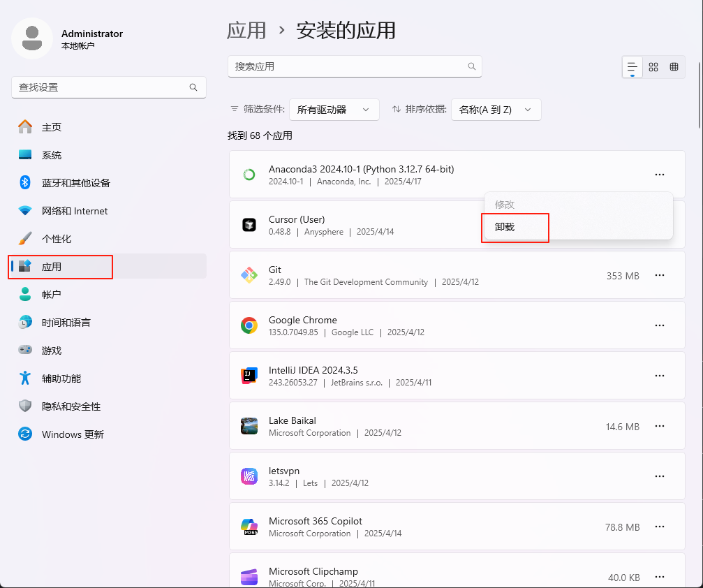This screenshot has height=588, width=703.
Task: Focus the 搜索应用 search field
Action: click(355, 66)
